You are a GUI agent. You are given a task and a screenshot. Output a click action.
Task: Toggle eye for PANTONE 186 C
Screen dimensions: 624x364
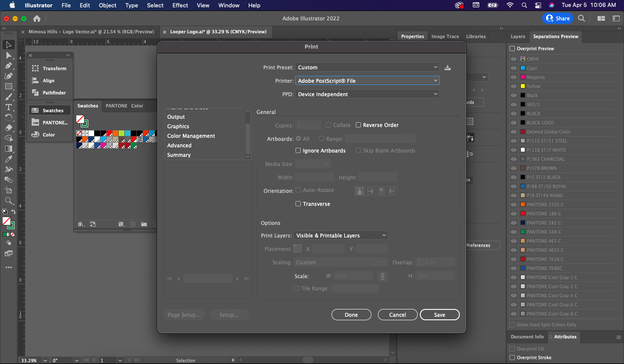coord(513,214)
